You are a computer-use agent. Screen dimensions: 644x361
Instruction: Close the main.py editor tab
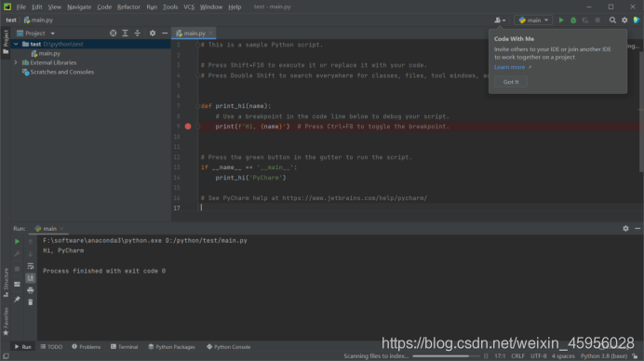tap(210, 33)
